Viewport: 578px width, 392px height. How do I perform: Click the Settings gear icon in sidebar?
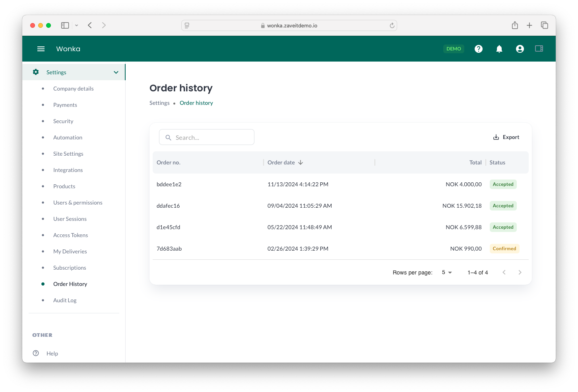coord(36,72)
